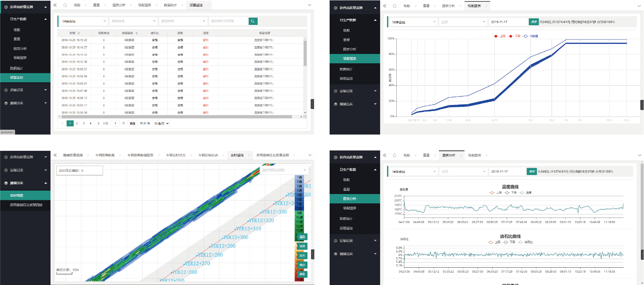Click the sort icon on 时间 column
This screenshot has width=644, height=285.
(79, 33)
